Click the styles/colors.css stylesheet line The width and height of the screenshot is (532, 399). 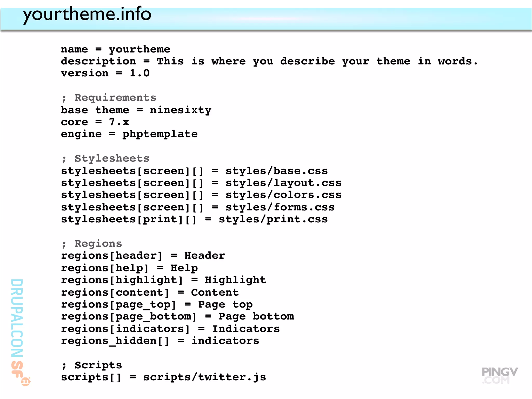click(x=201, y=195)
